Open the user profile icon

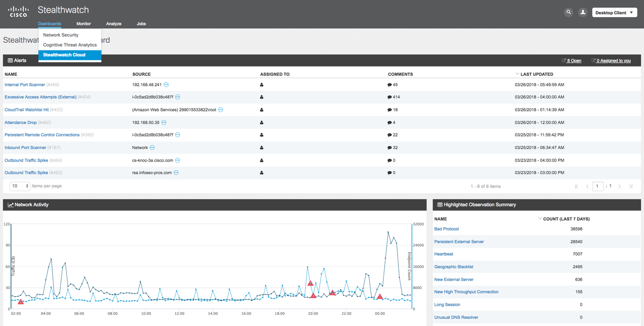click(582, 12)
